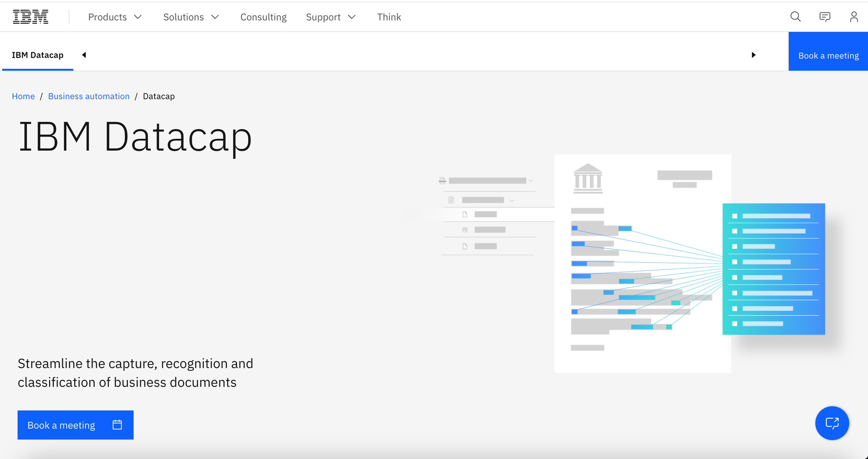Open the Business automation breadcrumb link
Viewport: 868px width, 459px height.
pyautogui.click(x=89, y=96)
